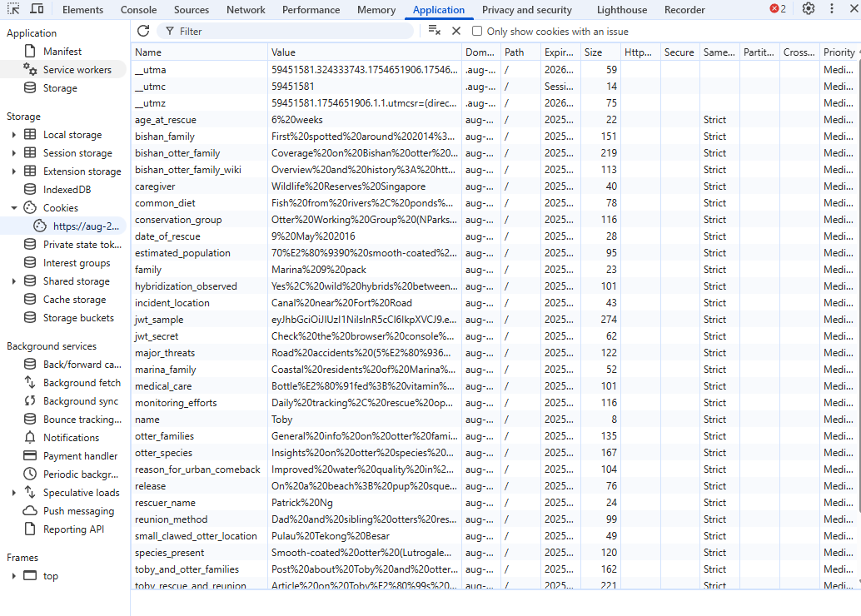Screen dimensions: 861x616
Task: Open DevTools settings gear icon
Action: coord(809,9)
